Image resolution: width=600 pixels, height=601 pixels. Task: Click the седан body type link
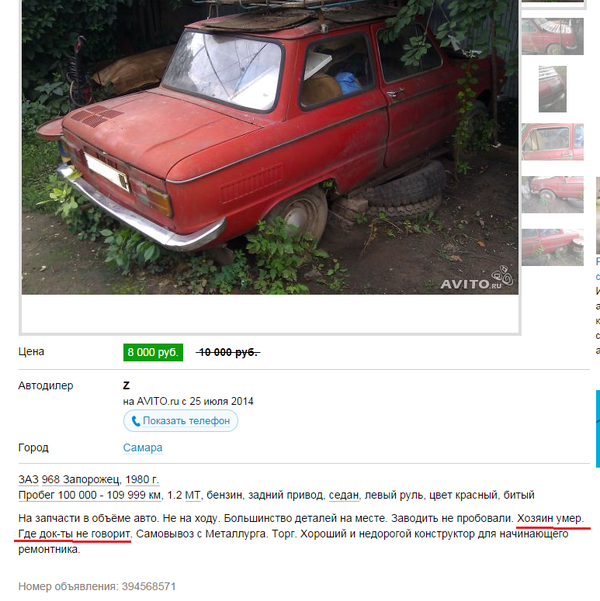point(344,495)
